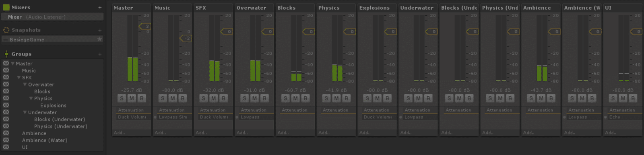644x155 pixels.
Task: Mute the Underwater strip
Action: 419,98
